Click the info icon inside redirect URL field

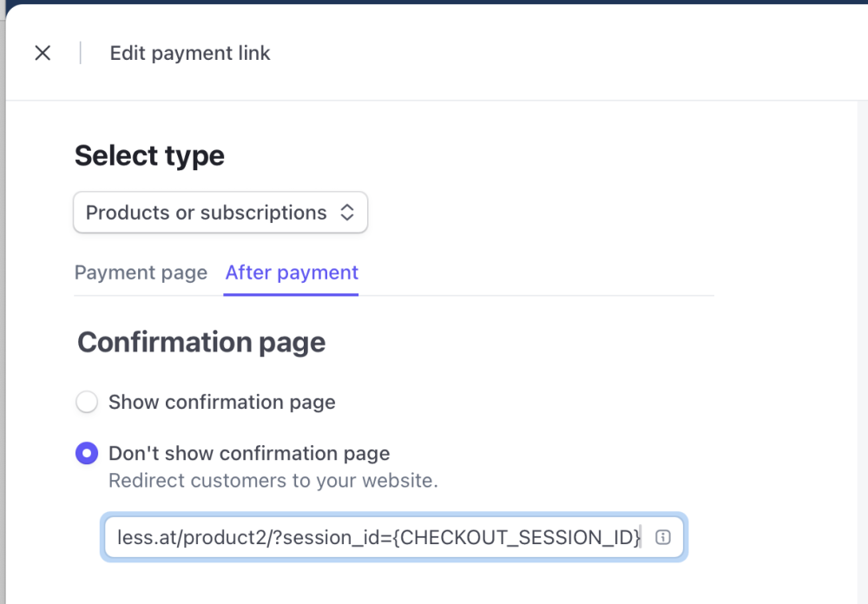point(662,537)
